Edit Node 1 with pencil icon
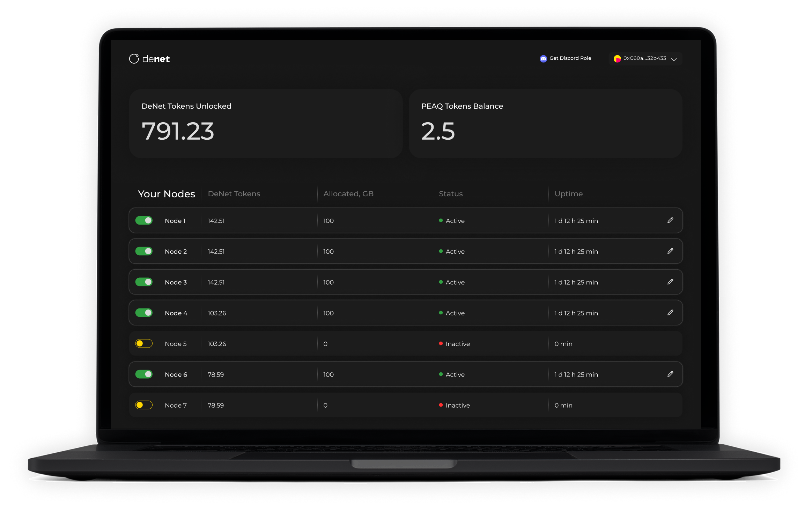This screenshot has width=812, height=518. point(670,220)
